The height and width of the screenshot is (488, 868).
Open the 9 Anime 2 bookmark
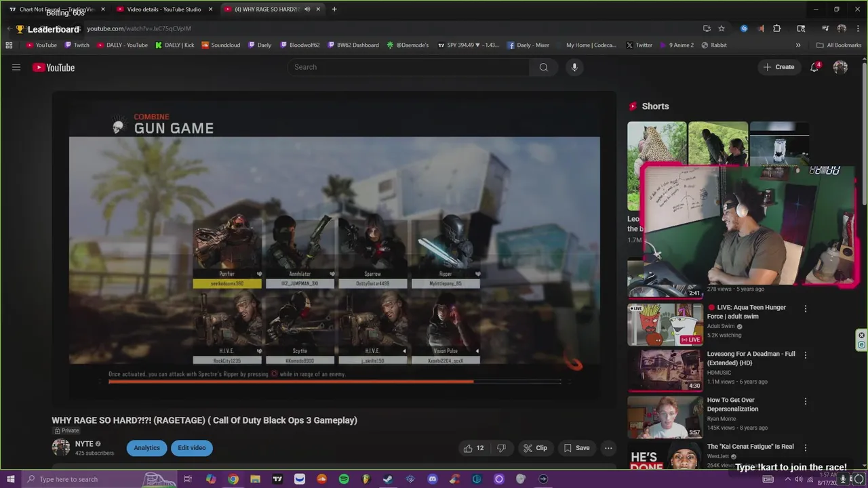point(676,45)
